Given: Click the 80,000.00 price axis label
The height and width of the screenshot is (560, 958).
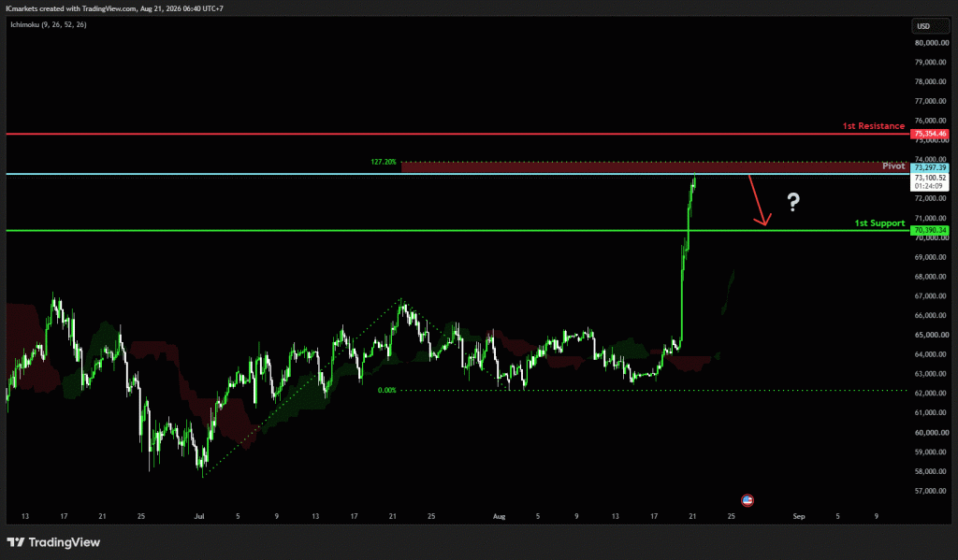Looking at the screenshot, I should tap(932, 43).
